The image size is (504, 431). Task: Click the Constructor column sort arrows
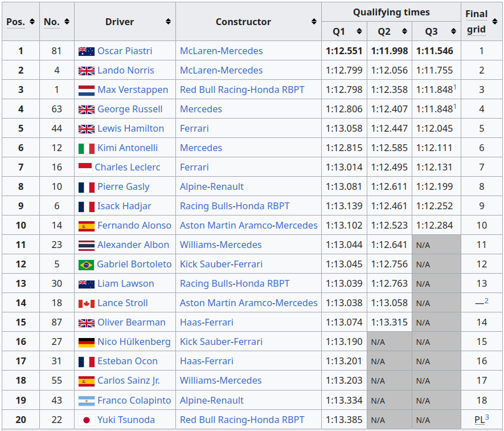[x=314, y=22]
